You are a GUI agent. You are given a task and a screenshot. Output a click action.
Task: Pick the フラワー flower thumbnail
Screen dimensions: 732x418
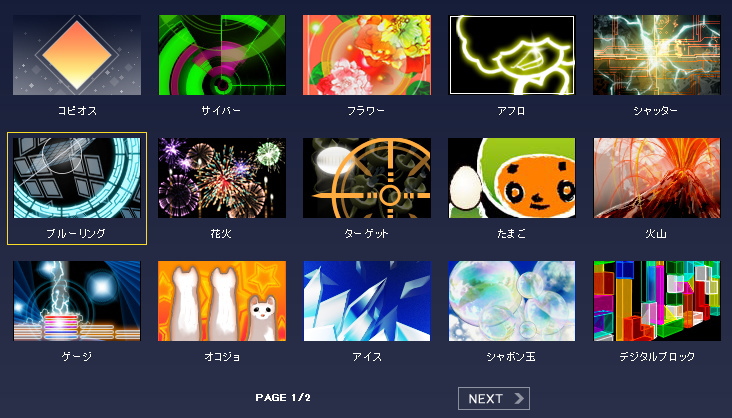pyautogui.click(x=367, y=55)
